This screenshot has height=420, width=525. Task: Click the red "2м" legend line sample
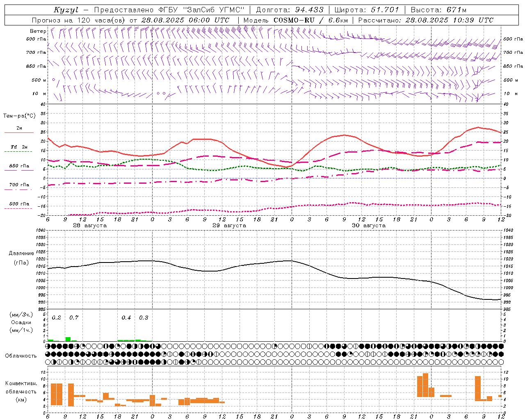pyautogui.click(x=19, y=132)
